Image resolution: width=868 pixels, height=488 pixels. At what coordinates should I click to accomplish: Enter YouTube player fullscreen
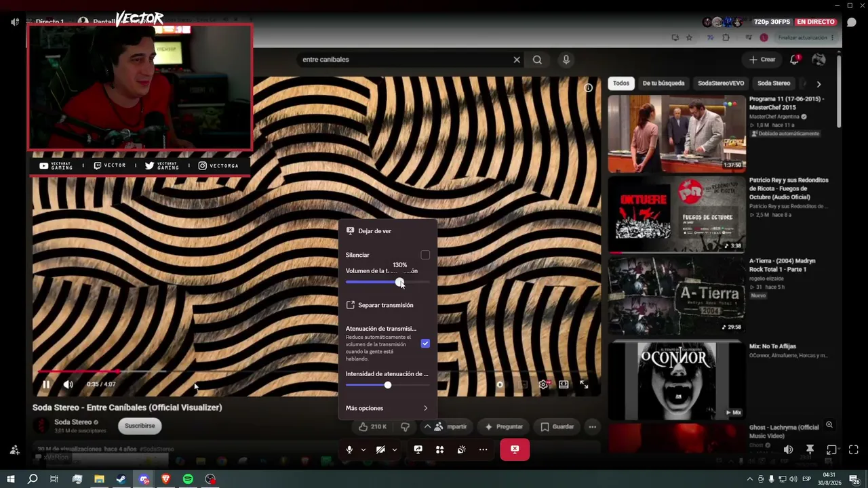click(x=584, y=384)
